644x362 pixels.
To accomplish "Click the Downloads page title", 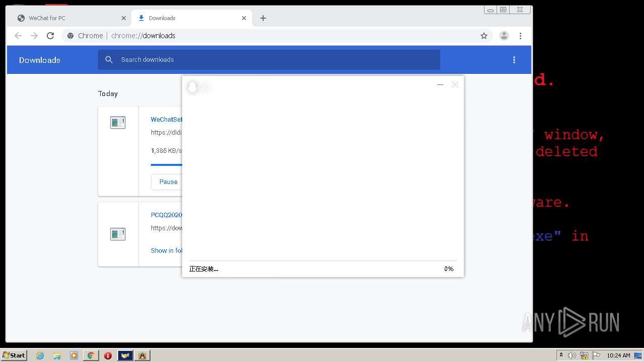I will click(x=40, y=60).
